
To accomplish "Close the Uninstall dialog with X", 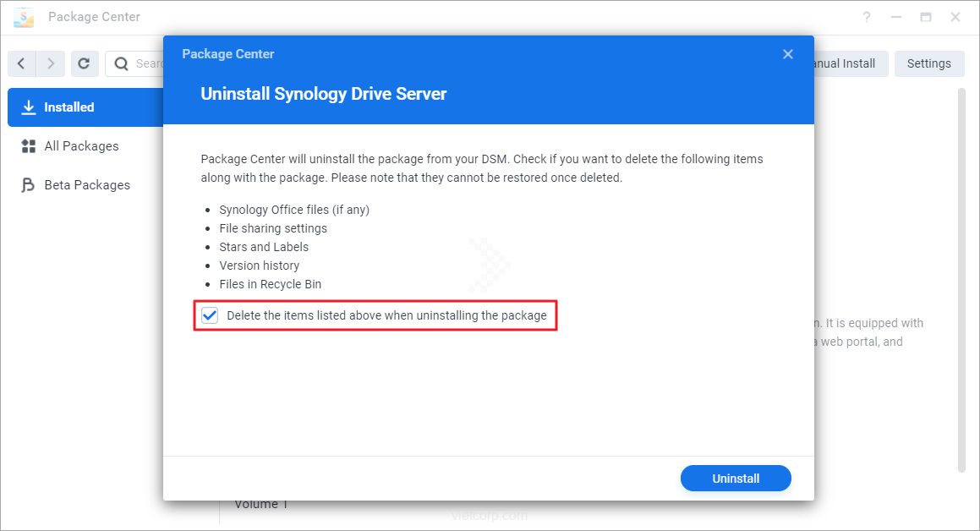I will tap(788, 54).
